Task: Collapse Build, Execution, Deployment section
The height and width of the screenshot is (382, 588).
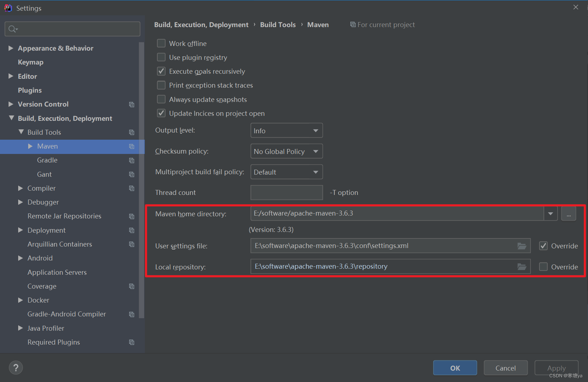Action: click(11, 118)
